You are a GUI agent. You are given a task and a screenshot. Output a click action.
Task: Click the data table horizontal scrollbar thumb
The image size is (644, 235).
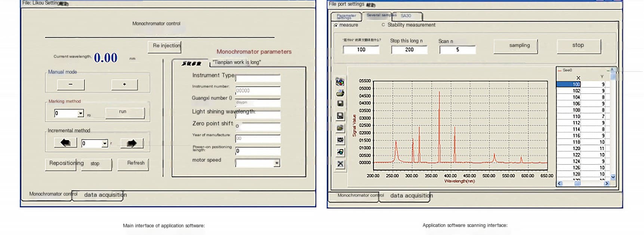[x=577, y=183]
